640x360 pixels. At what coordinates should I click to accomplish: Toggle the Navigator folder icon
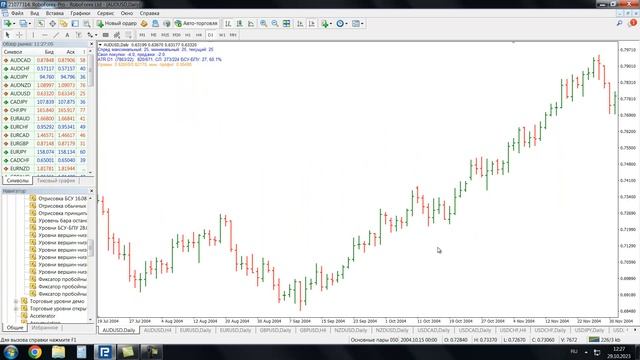coord(64,24)
